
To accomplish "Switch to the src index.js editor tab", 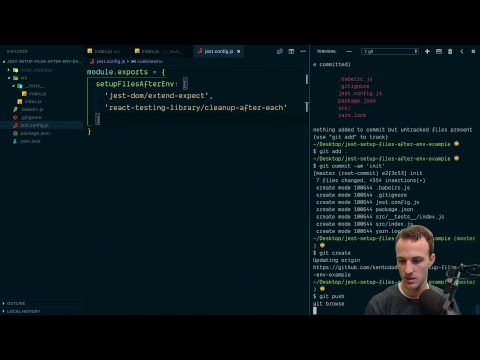I will click(107, 51).
